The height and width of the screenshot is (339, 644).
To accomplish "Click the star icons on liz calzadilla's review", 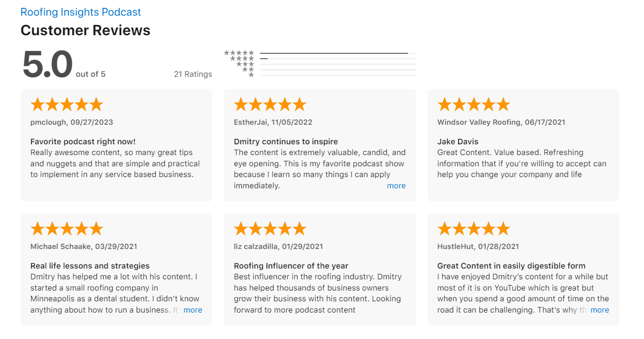I will click(x=270, y=228).
